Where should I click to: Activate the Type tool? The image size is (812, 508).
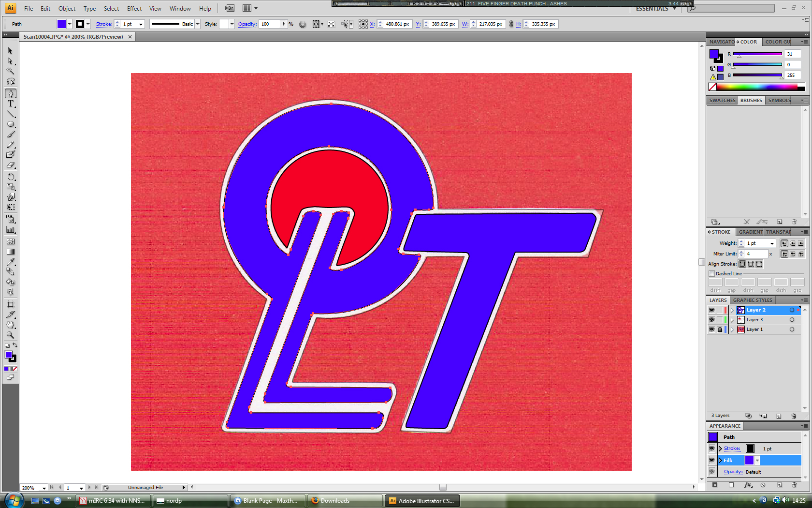coord(10,104)
